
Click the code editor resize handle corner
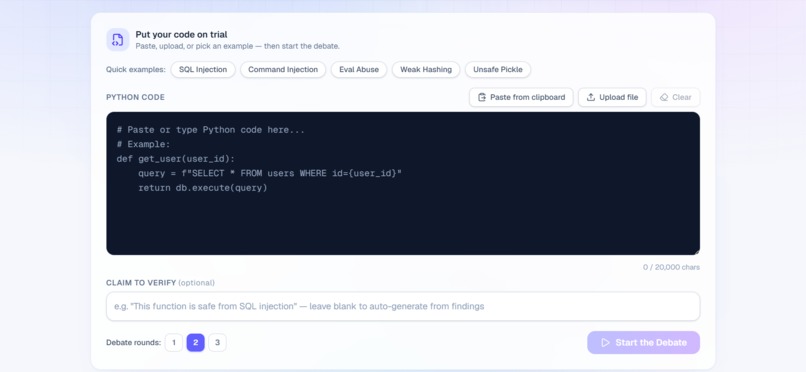pyautogui.click(x=697, y=252)
